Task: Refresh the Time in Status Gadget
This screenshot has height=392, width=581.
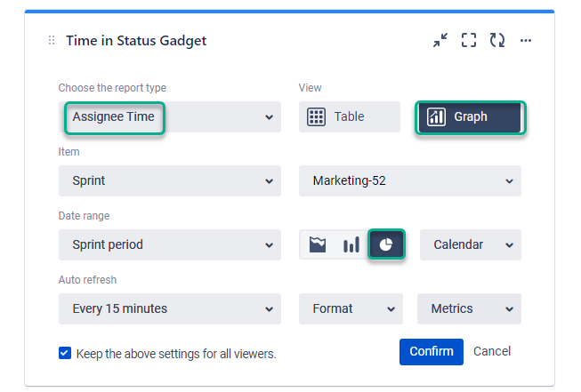Action: [x=496, y=40]
